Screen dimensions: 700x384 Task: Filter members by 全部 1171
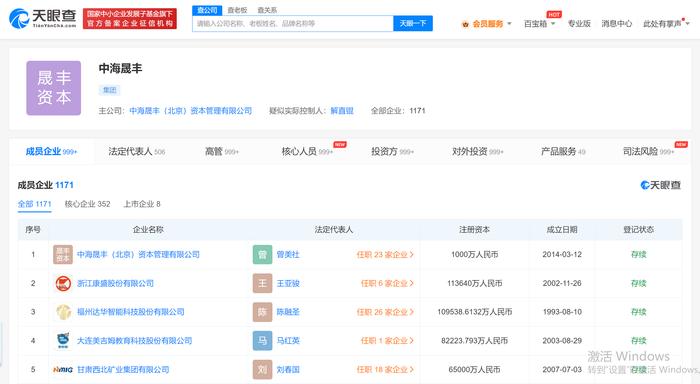pyautogui.click(x=34, y=204)
